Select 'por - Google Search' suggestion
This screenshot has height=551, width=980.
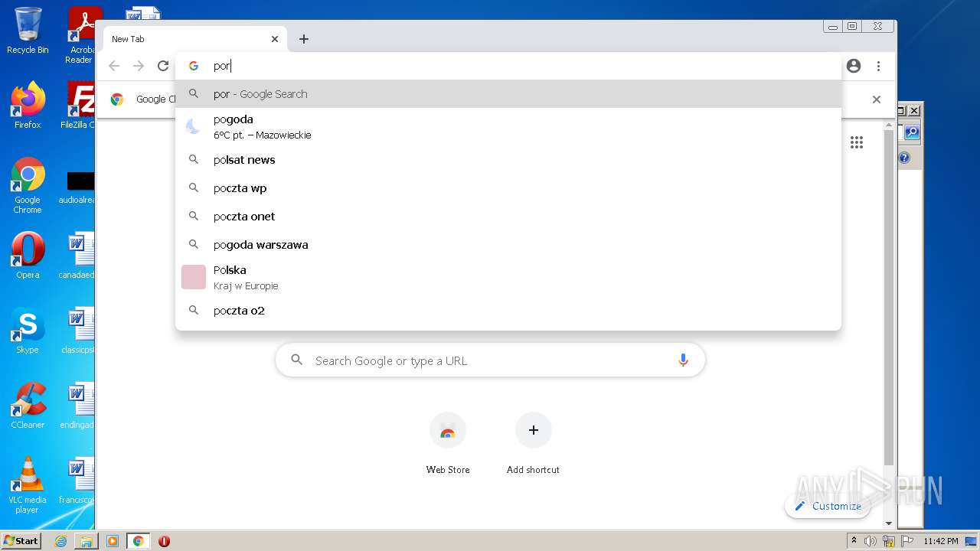click(508, 94)
